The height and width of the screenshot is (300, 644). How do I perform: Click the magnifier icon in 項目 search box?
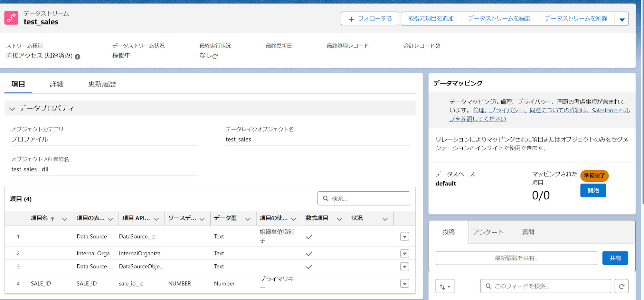326,198
